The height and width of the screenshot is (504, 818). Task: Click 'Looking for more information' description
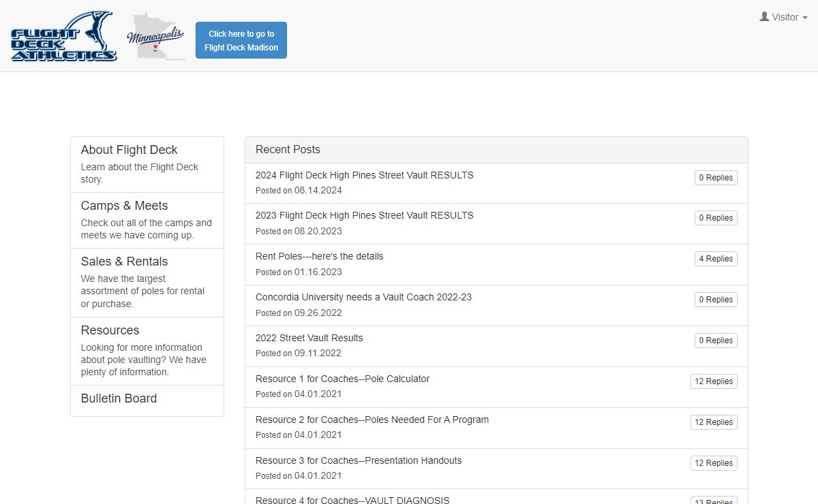pos(144,360)
